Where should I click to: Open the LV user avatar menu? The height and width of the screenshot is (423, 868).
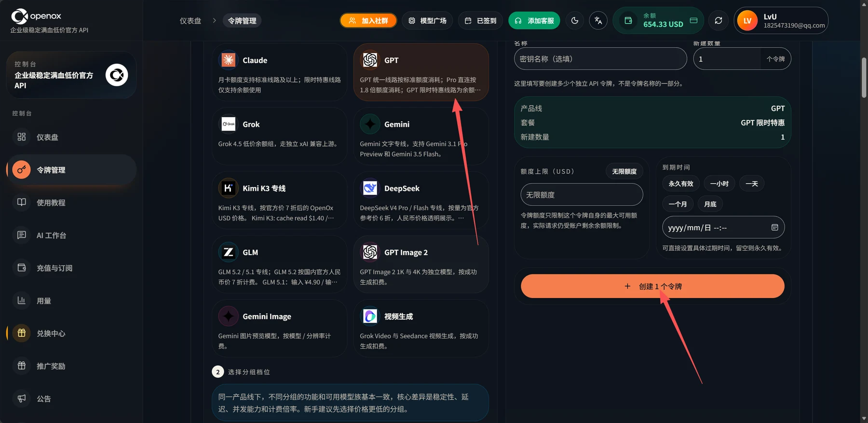pyautogui.click(x=747, y=21)
